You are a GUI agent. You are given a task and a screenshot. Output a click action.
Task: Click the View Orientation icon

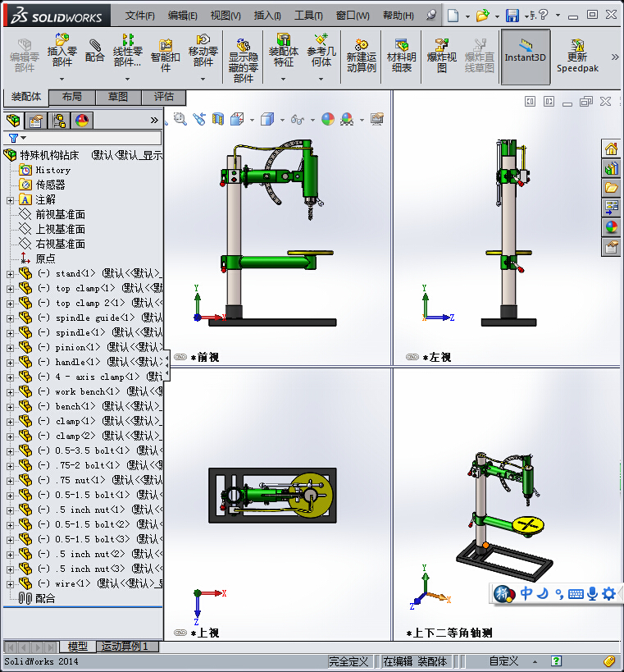click(x=237, y=119)
